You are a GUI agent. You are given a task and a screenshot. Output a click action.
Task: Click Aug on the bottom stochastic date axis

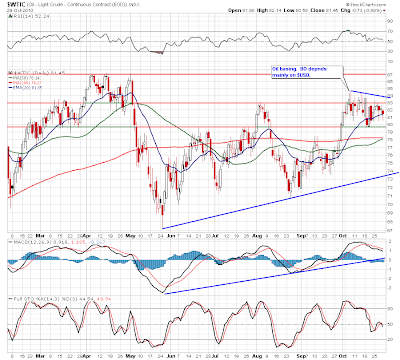tap(257, 356)
